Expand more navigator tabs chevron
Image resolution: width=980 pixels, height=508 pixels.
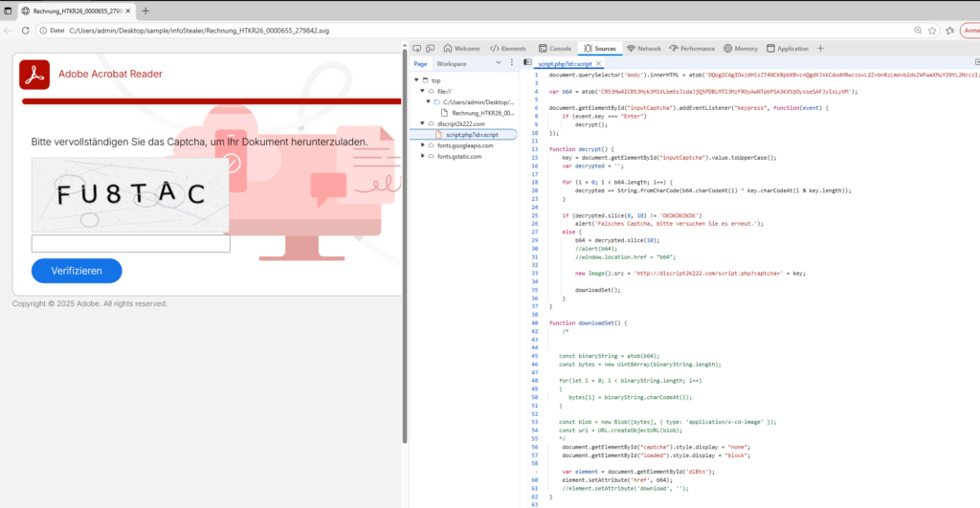tap(497, 63)
